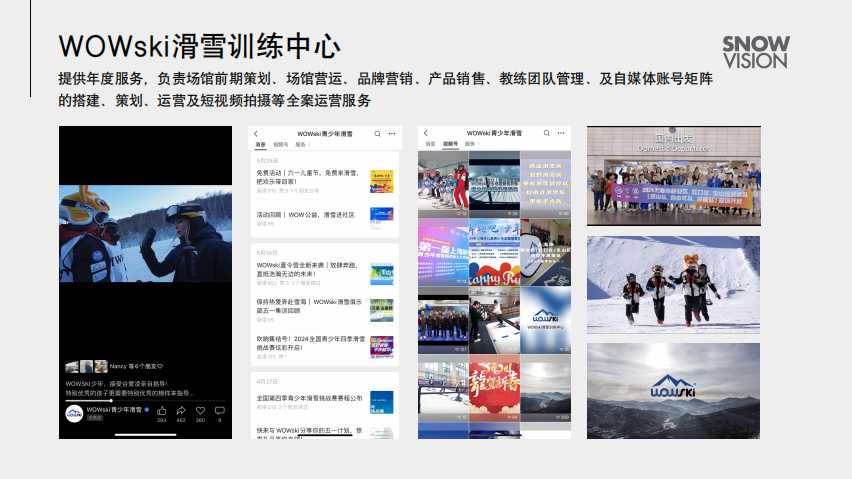
Task: Open video thumbnail with skiers in red jacket
Action: click(x=442, y=184)
